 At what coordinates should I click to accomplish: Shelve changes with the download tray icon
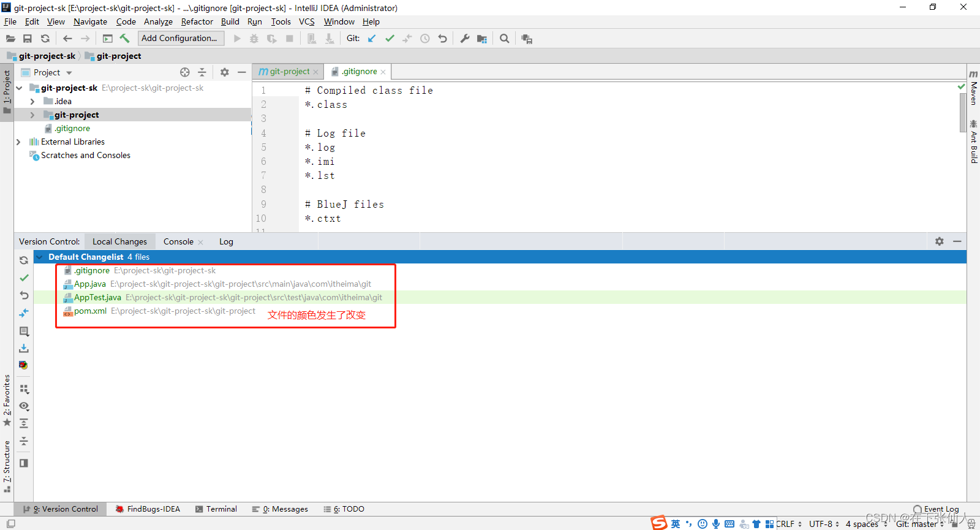coord(24,348)
